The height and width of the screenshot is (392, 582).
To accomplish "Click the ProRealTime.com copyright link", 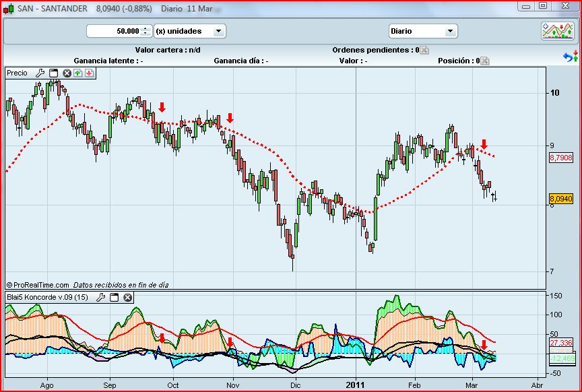I will click(38, 285).
